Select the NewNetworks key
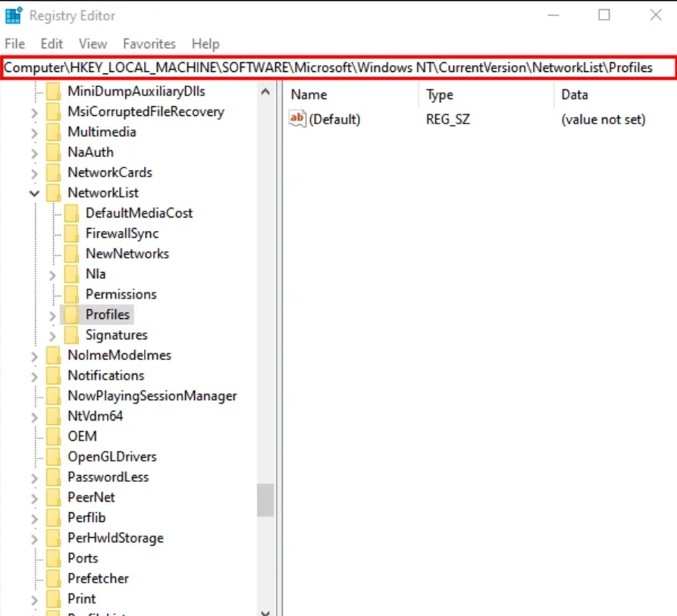The height and width of the screenshot is (616, 677). coord(127,254)
